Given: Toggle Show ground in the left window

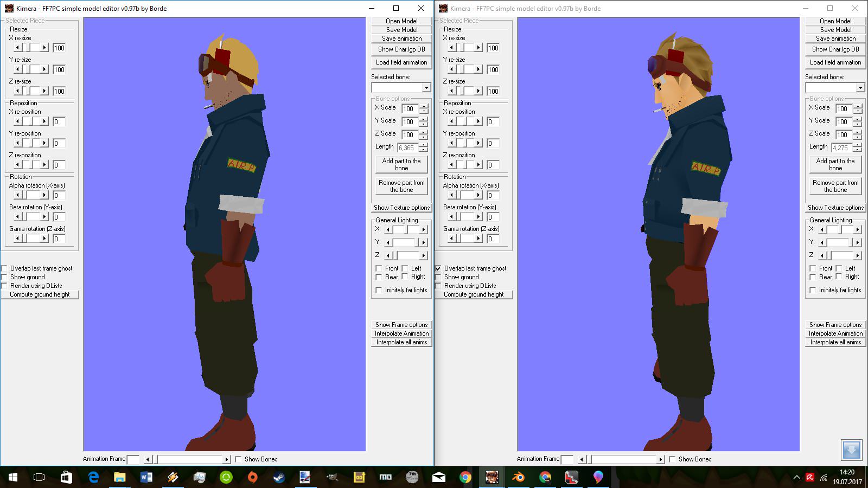Looking at the screenshot, I should 4,277.
